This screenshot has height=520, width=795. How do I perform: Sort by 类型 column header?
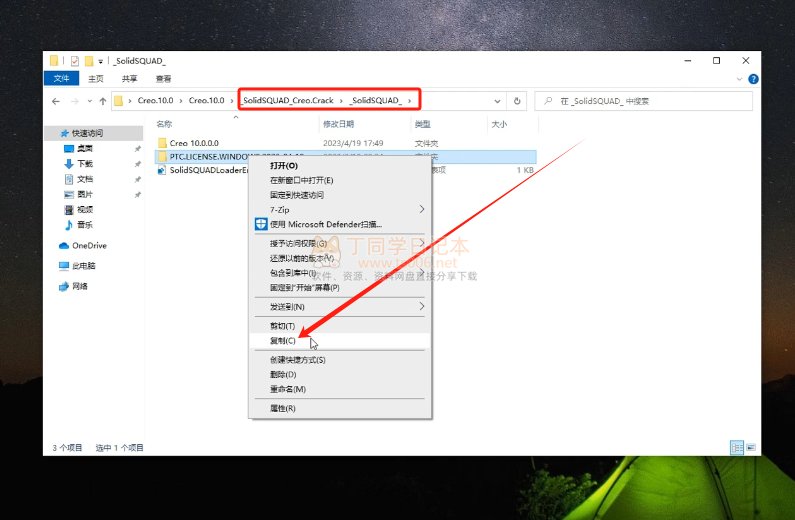pos(422,124)
